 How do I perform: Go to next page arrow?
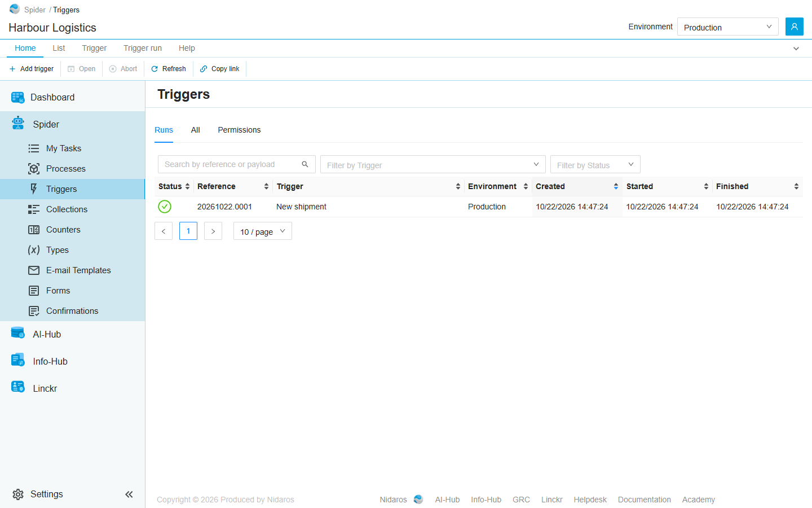[213, 231]
